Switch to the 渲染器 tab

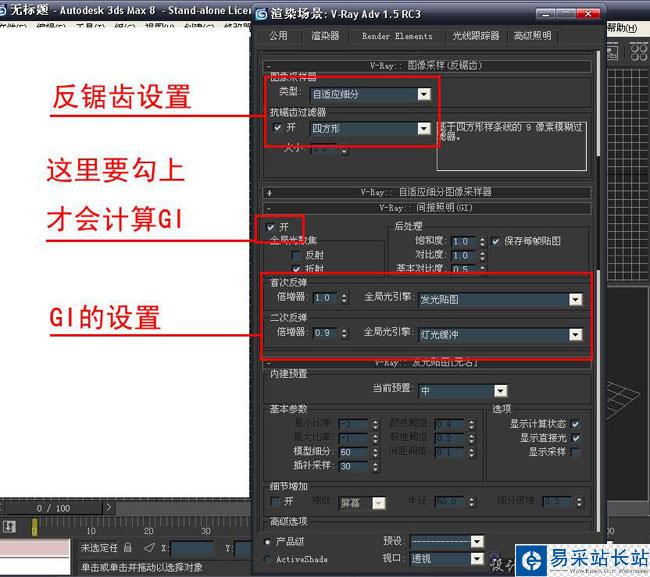tap(325, 36)
